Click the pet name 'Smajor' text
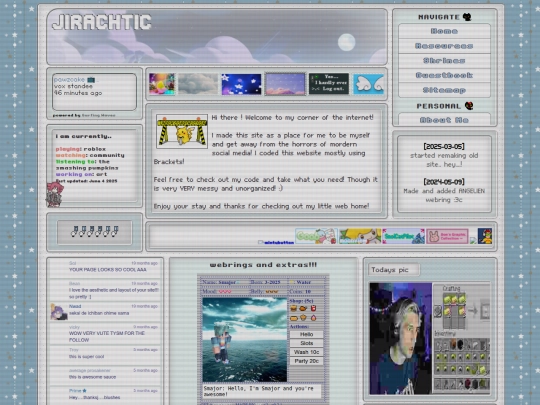This screenshot has height=405, width=540. [227, 282]
